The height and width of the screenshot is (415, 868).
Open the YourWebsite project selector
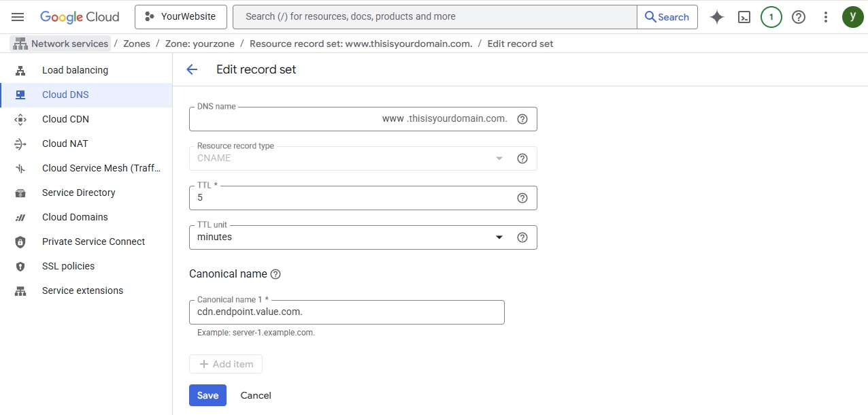[180, 17]
